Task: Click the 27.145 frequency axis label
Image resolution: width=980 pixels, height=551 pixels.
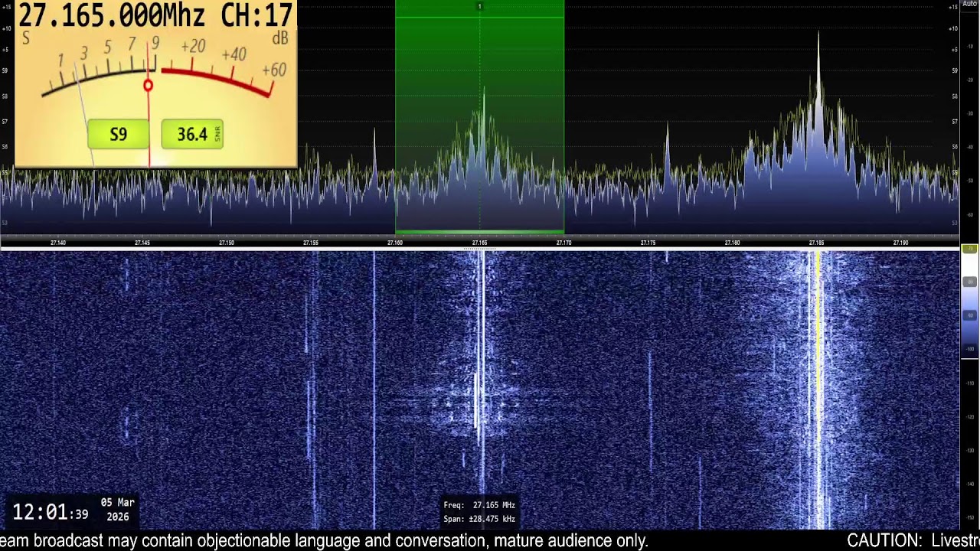Action: [142, 243]
